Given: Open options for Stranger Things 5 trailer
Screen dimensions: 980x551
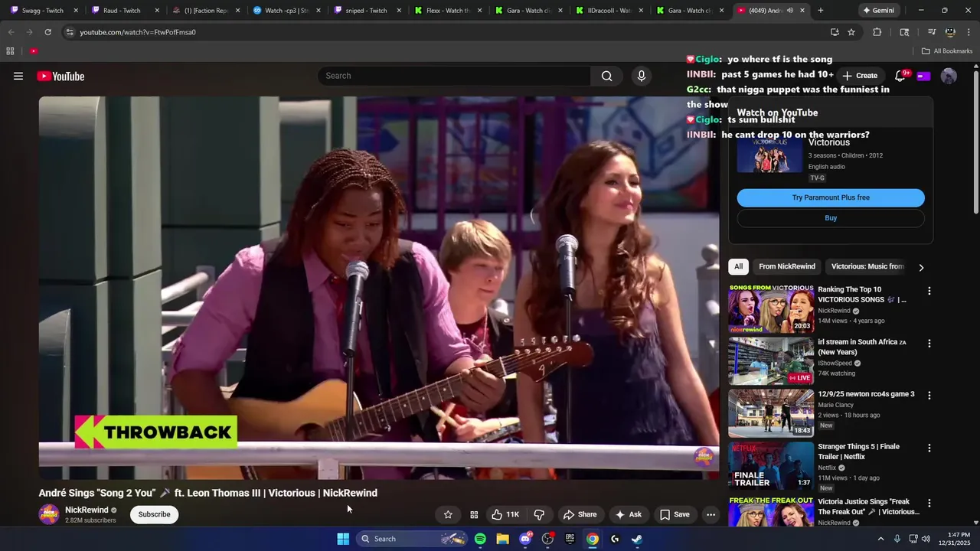Looking at the screenshot, I should 929,448.
